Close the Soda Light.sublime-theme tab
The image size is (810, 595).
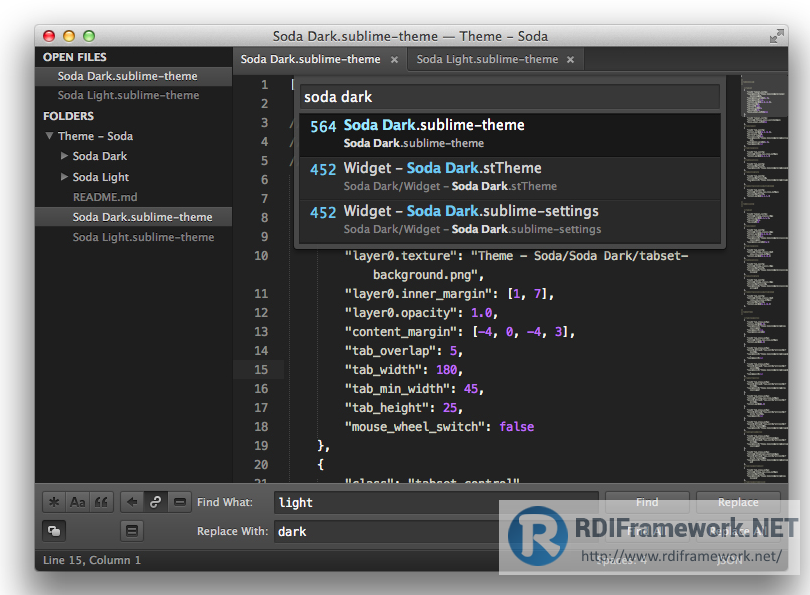(570, 59)
